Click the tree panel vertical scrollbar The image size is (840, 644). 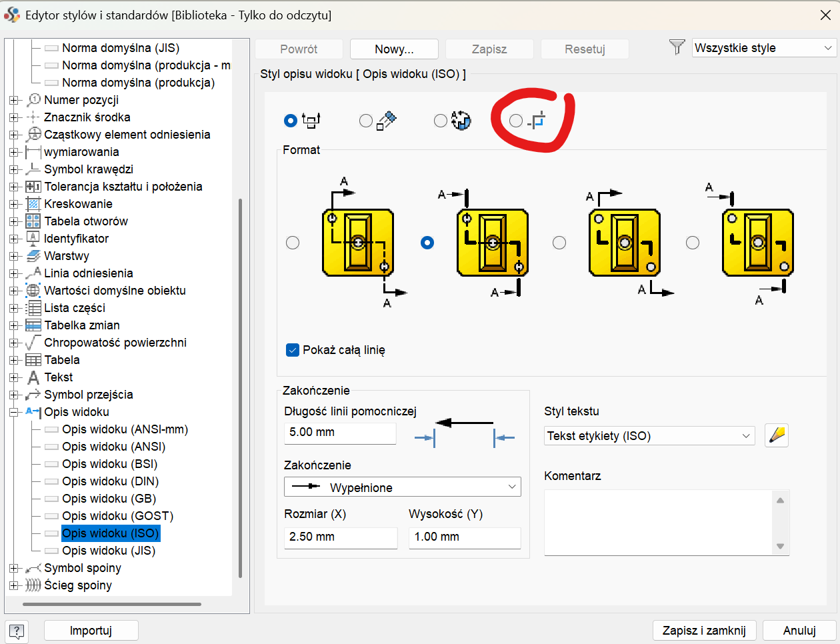tap(240, 388)
